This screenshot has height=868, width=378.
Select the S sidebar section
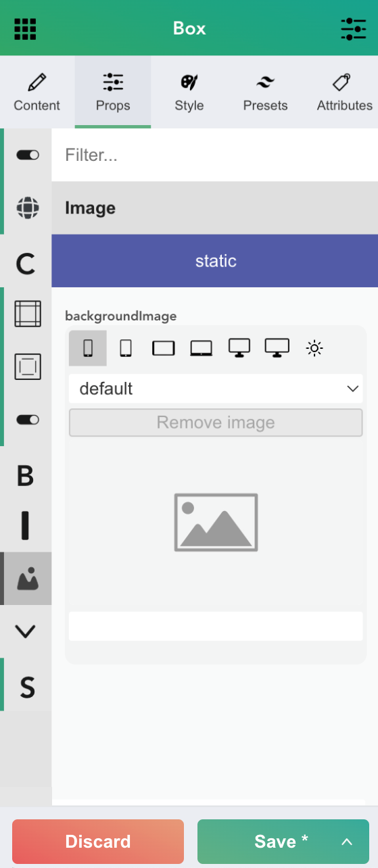pyautogui.click(x=26, y=687)
